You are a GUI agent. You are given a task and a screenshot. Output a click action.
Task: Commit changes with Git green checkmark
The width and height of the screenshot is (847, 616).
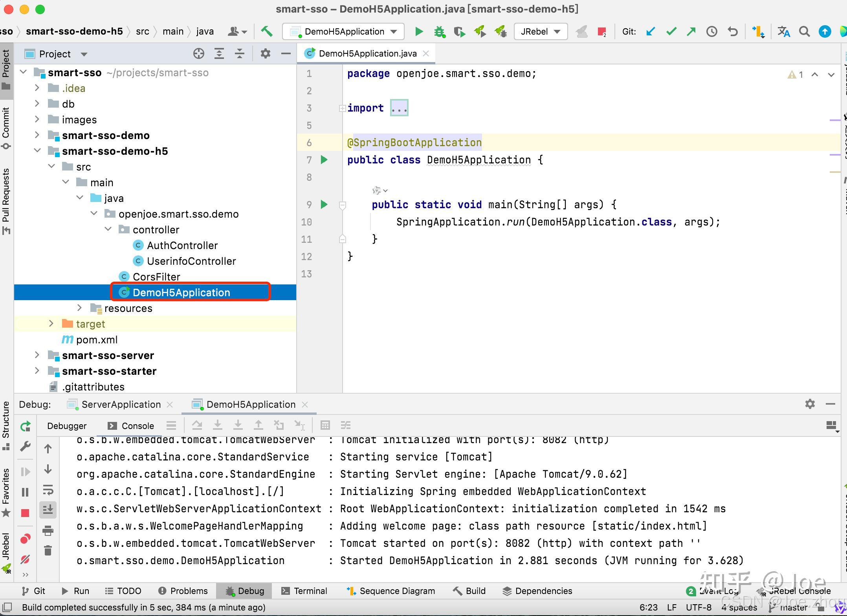[671, 31]
